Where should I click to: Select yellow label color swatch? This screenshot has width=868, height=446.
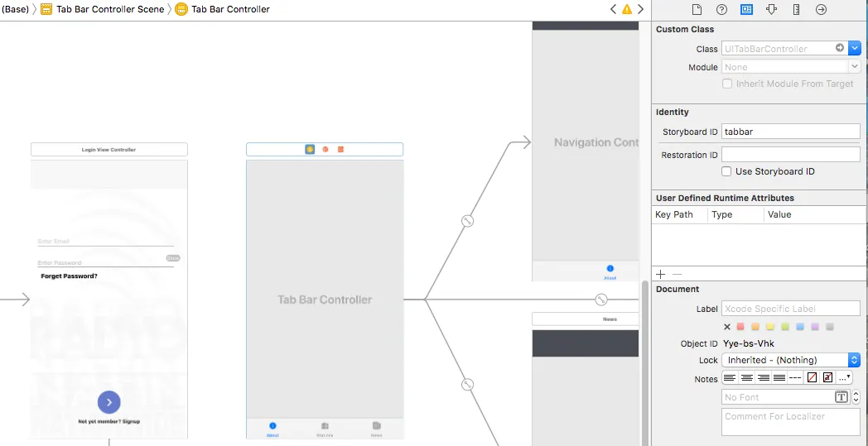coord(770,327)
